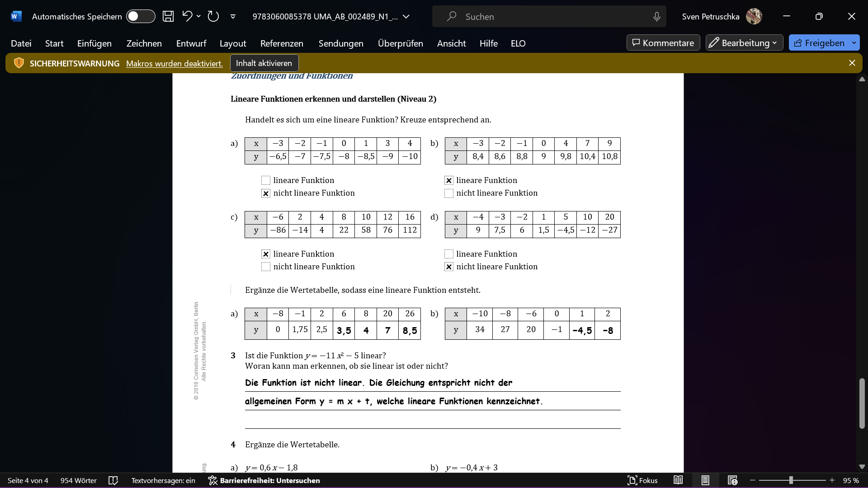Click the vertical scrollbar up arrow

coord(862,79)
